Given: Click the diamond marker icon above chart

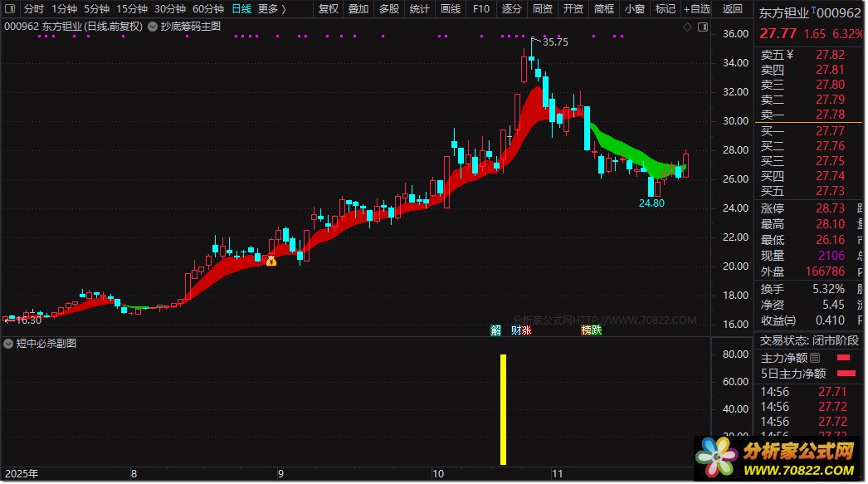Looking at the screenshot, I should pyautogui.click(x=688, y=27).
